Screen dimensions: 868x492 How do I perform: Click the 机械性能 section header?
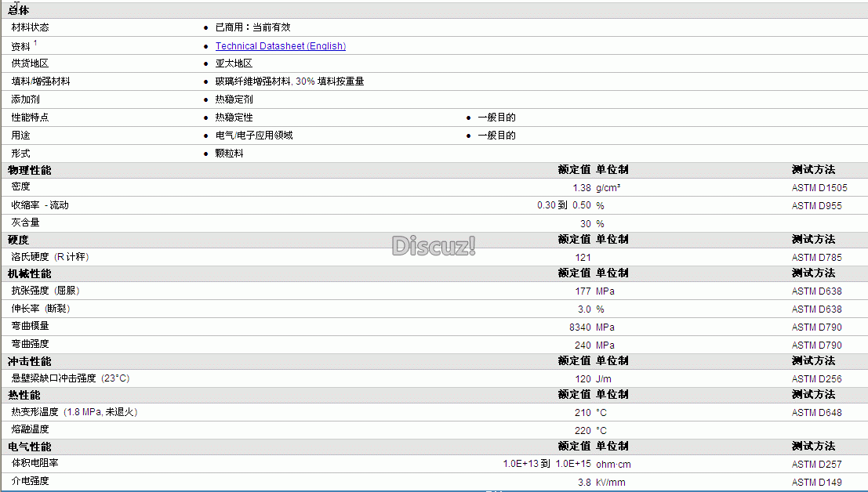click(x=29, y=273)
